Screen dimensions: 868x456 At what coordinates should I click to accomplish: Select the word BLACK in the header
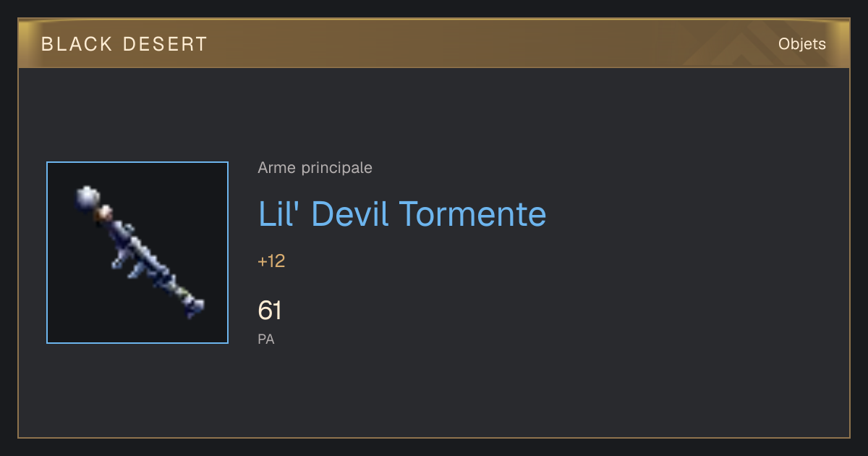77,44
